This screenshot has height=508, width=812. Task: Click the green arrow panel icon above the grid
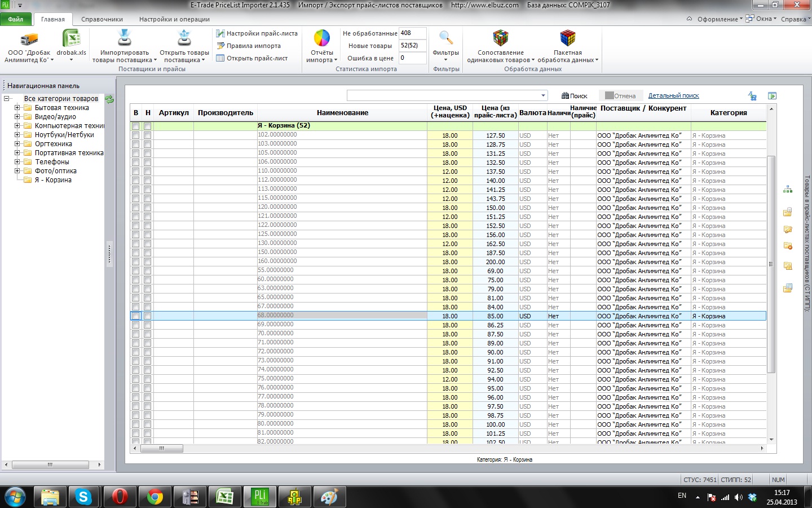coord(773,96)
